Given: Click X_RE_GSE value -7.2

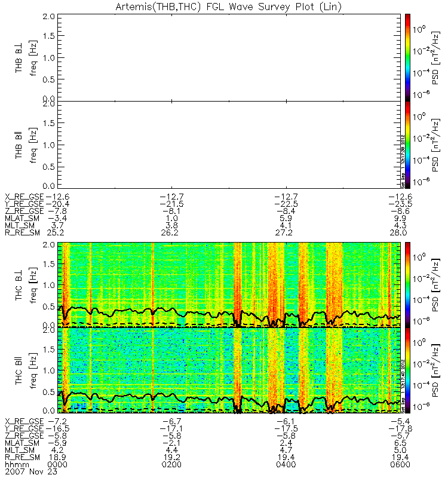Looking at the screenshot, I should [57, 422].
